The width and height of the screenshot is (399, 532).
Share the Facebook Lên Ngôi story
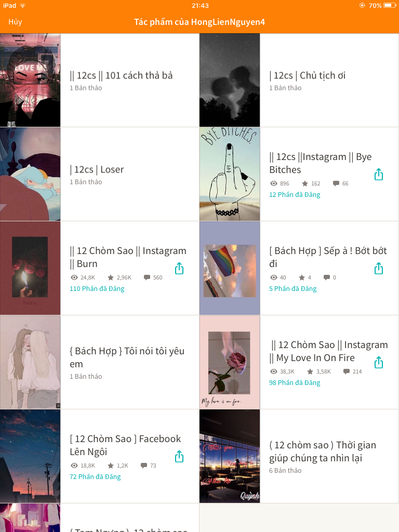coord(179,456)
